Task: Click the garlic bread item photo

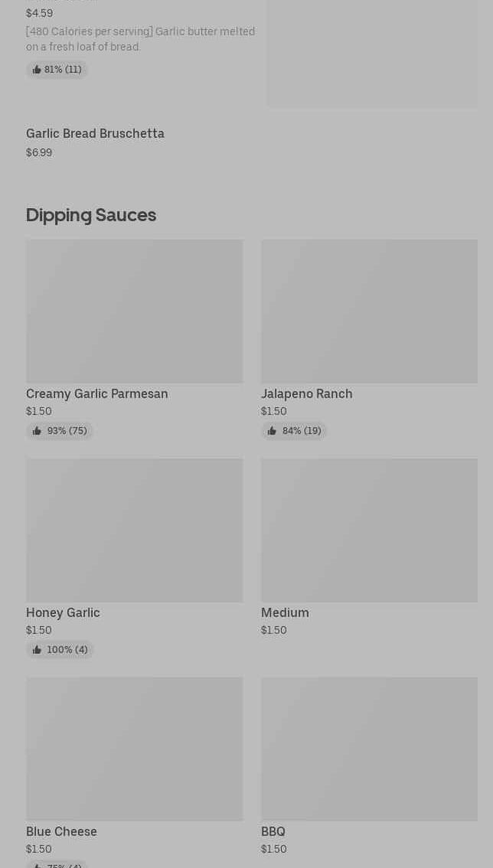Action: 372,54
